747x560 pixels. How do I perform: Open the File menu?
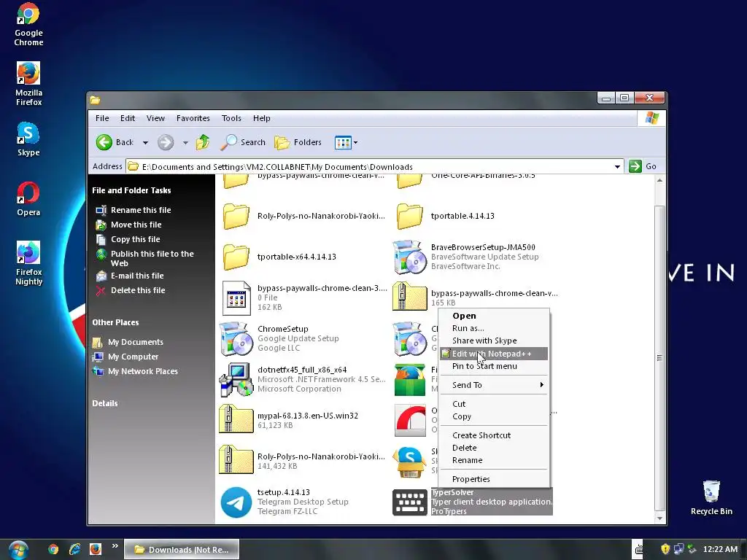(x=102, y=118)
